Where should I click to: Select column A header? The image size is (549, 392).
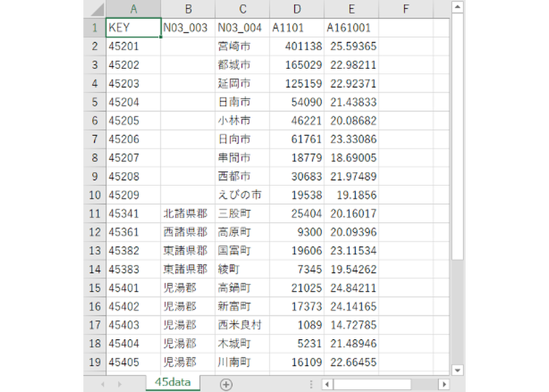point(134,9)
